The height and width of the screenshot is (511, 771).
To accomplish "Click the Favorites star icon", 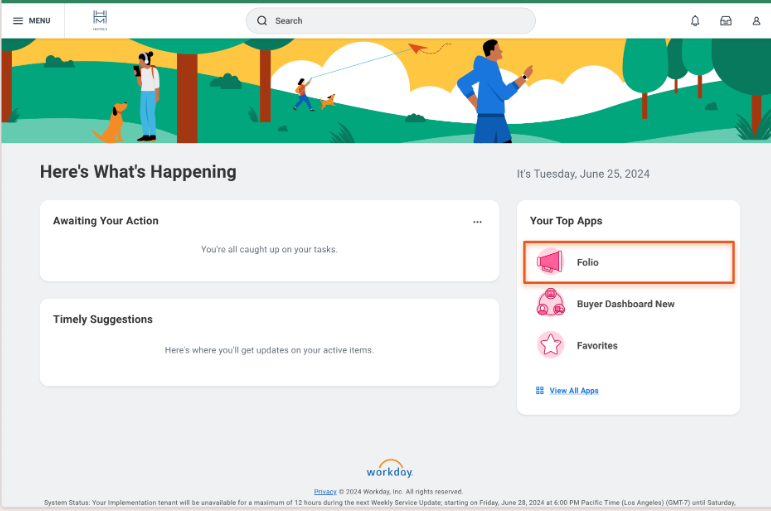I will [550, 345].
